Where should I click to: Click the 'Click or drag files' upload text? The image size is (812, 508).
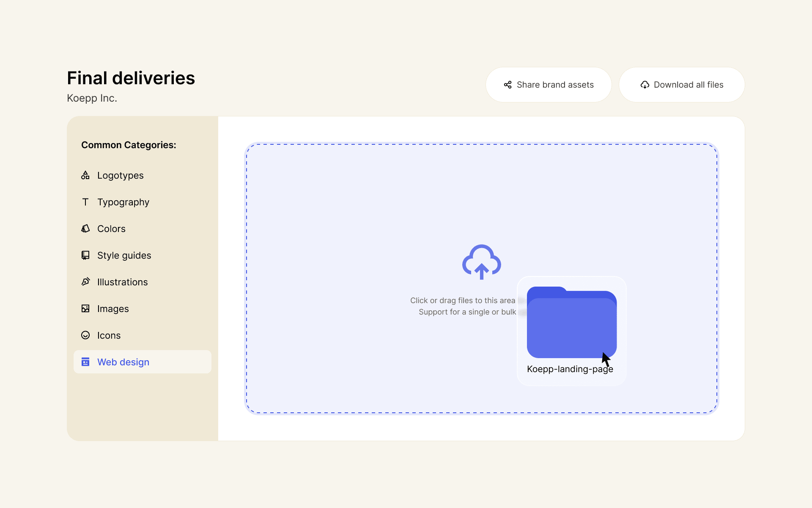(x=462, y=301)
